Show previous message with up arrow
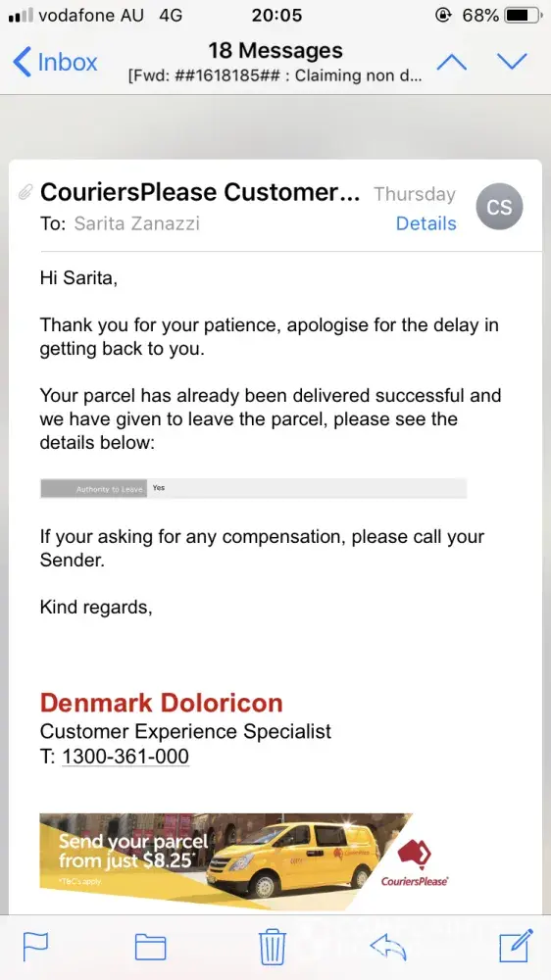Image resolution: width=551 pixels, height=980 pixels. [452, 62]
